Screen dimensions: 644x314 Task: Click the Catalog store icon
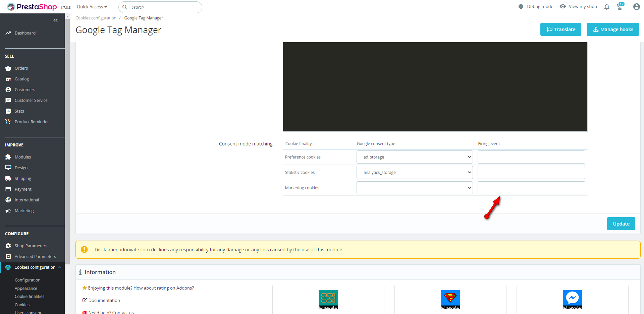tap(8, 79)
